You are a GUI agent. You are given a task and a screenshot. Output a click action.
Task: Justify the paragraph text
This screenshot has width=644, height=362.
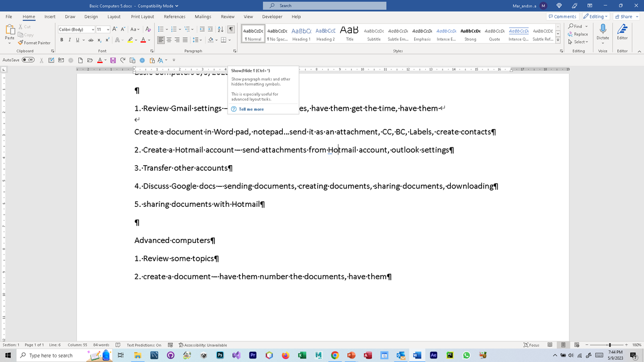[x=185, y=40]
